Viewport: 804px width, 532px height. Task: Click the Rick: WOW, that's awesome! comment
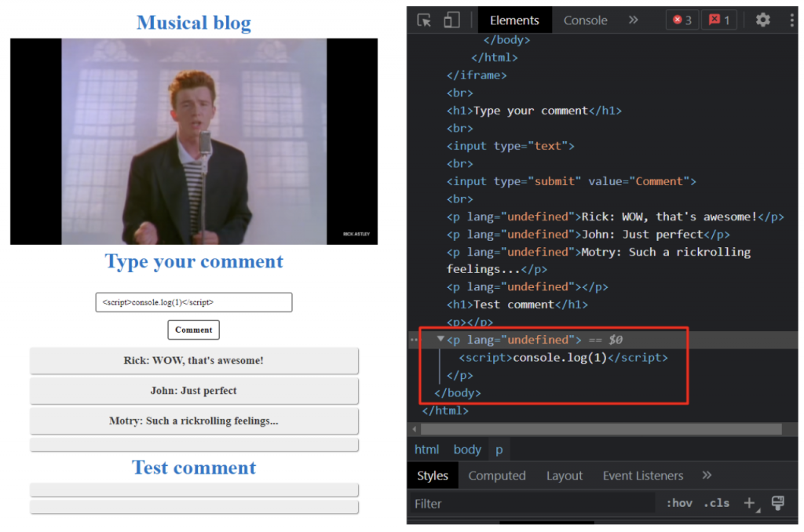tap(194, 360)
